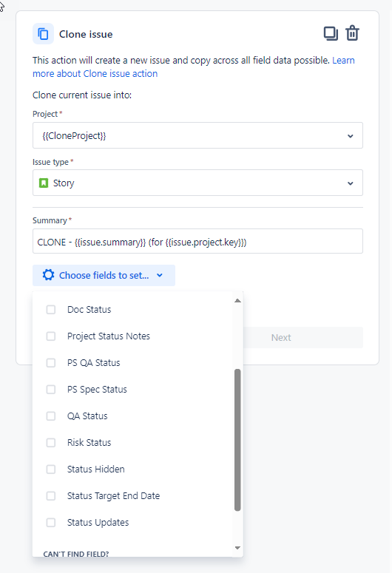Screen dimensions: 392x573
Task: Open the Project dropdown
Action: click(x=197, y=135)
